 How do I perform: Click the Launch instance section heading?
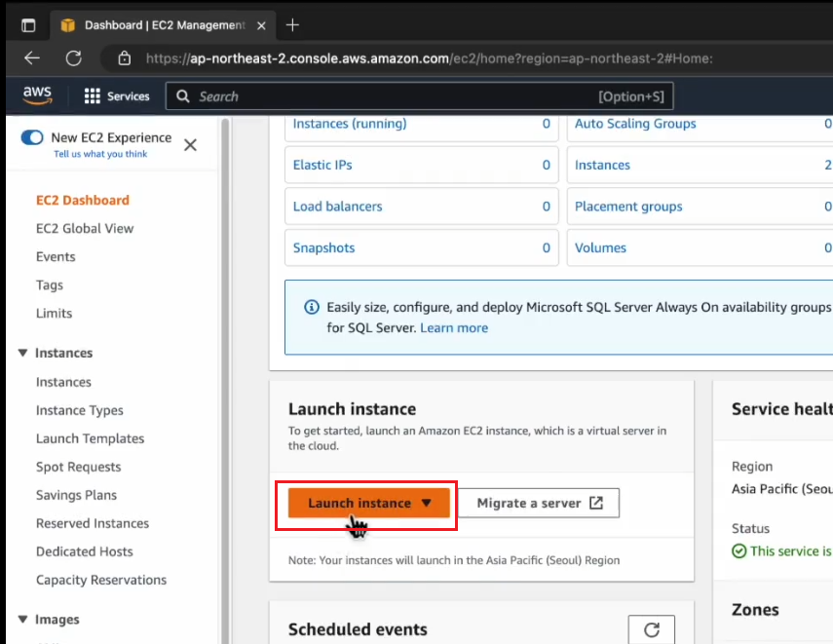tap(353, 409)
